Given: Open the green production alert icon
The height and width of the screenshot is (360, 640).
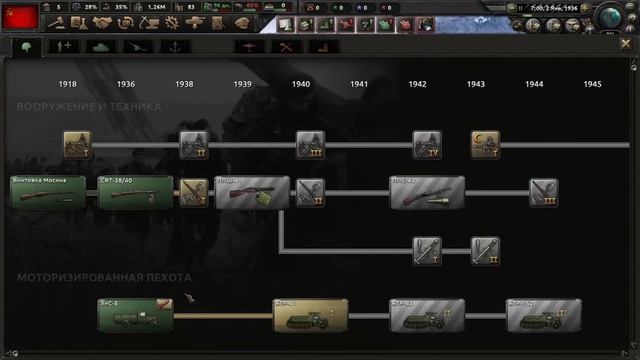Looking at the screenshot, I should [x=305, y=24].
